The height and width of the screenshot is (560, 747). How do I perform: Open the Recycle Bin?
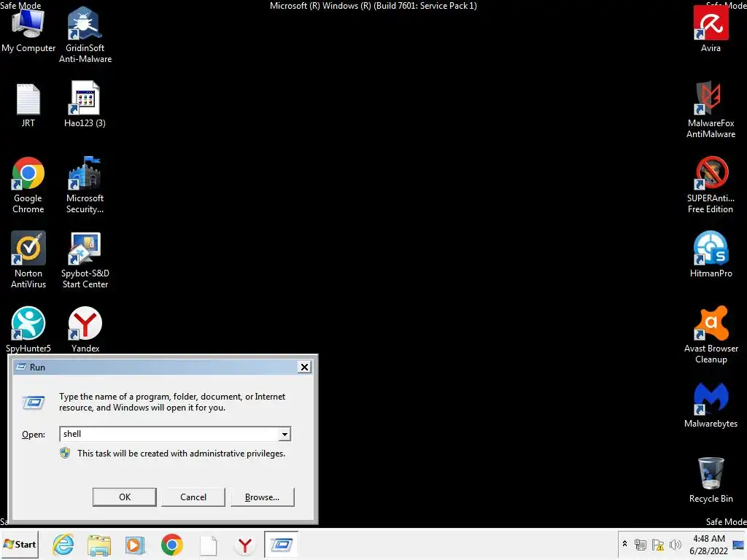[711, 480]
